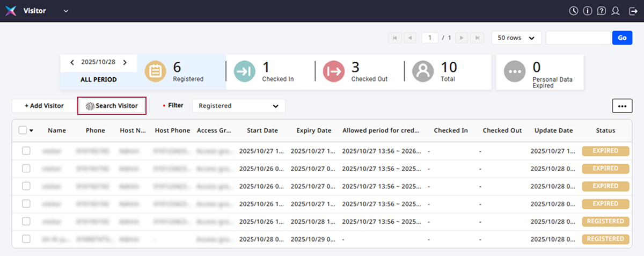Click the logout icon in header

pos(632,11)
